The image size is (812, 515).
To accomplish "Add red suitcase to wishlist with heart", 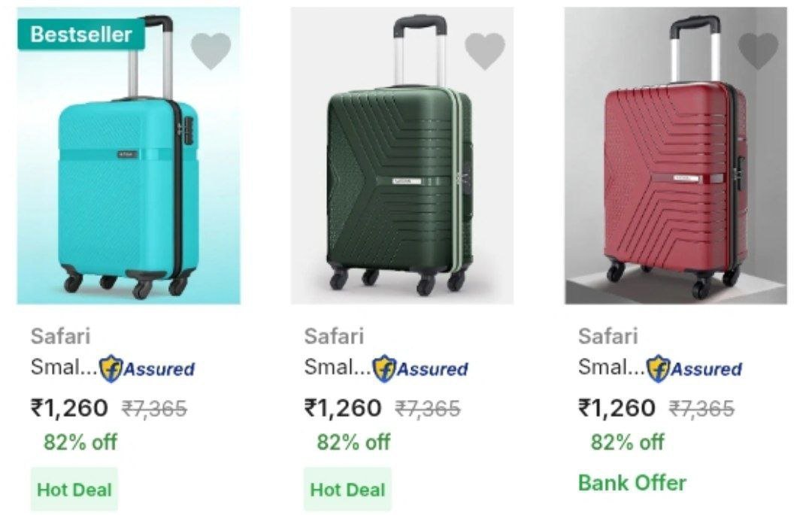I will coord(758,50).
